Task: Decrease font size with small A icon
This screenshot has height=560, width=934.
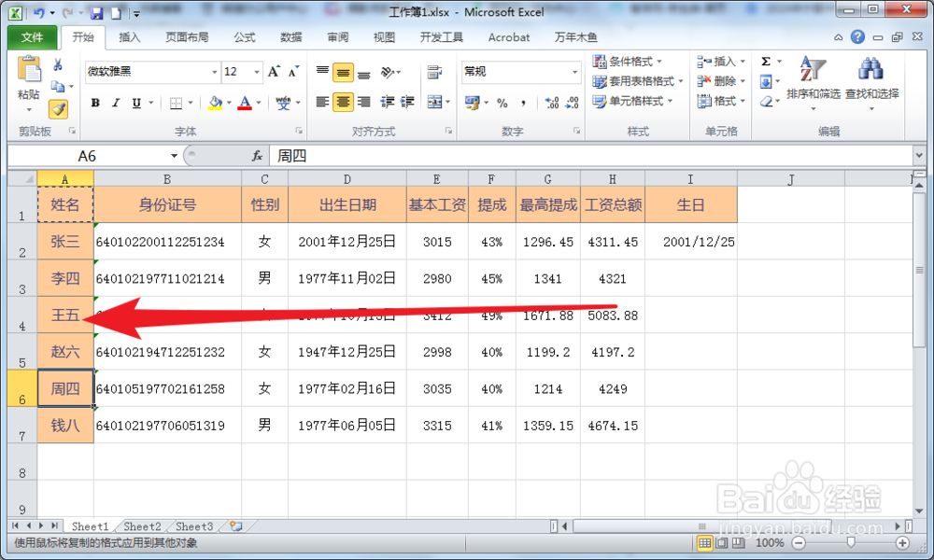Action: [293, 72]
